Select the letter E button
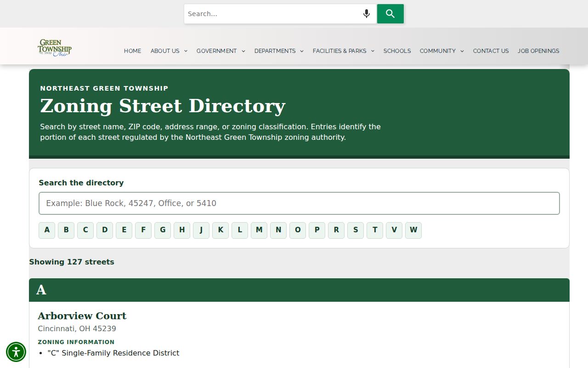Viewport: 588px width, 368px height. [124, 230]
